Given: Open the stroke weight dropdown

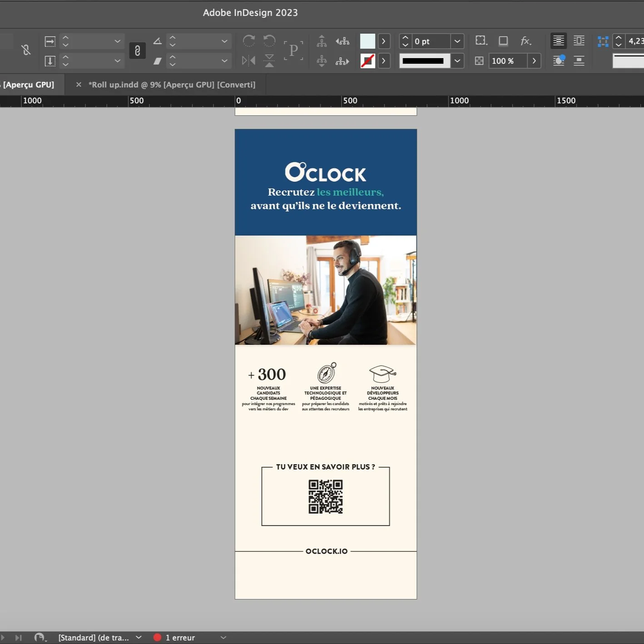Looking at the screenshot, I should (457, 41).
